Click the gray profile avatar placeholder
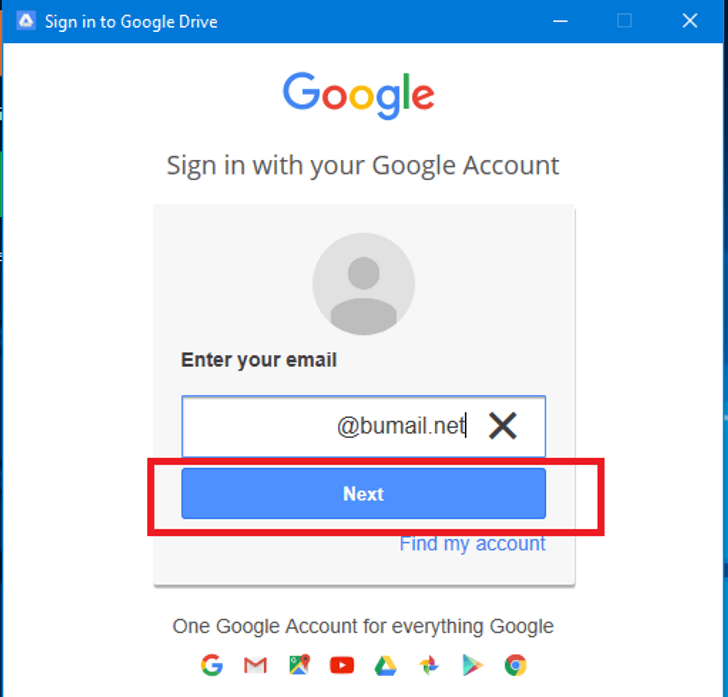Screen dimensions: 728x697 (x=364, y=284)
